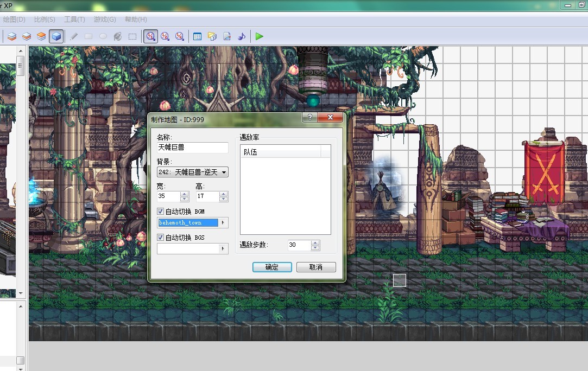588x371 pixels.
Task: Open the sound test music note icon
Action: tap(242, 36)
